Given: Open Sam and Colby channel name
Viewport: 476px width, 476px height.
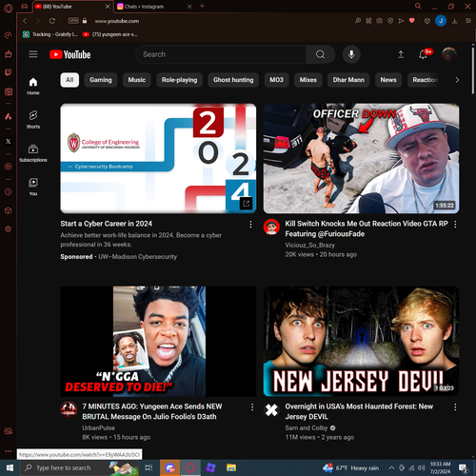Looking at the screenshot, I should tap(307, 428).
